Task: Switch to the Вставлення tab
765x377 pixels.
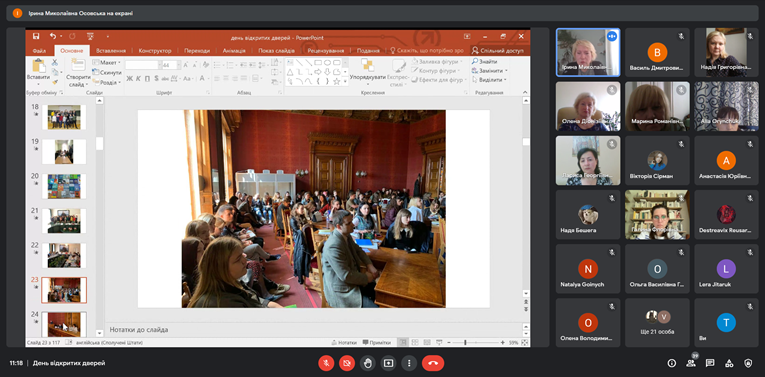Action: tap(111, 51)
